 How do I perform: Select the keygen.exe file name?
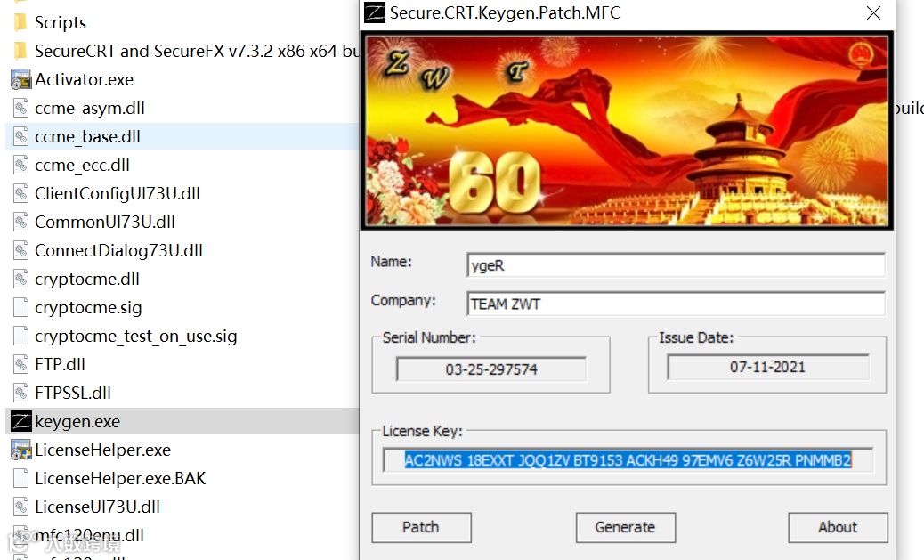[77, 422]
